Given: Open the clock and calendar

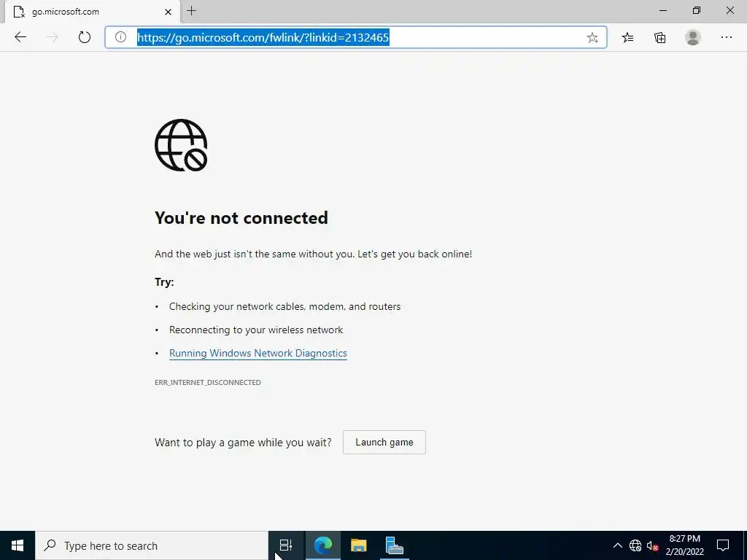Looking at the screenshot, I should click(x=684, y=545).
